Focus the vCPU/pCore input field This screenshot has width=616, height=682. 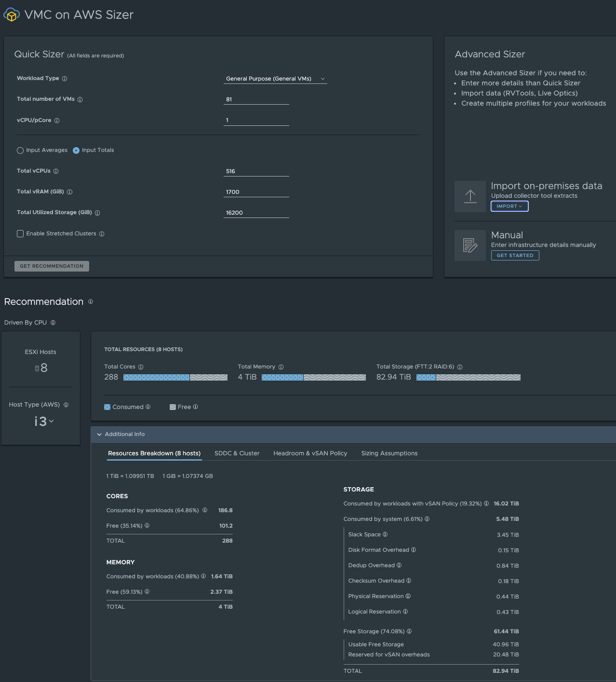[x=256, y=120]
